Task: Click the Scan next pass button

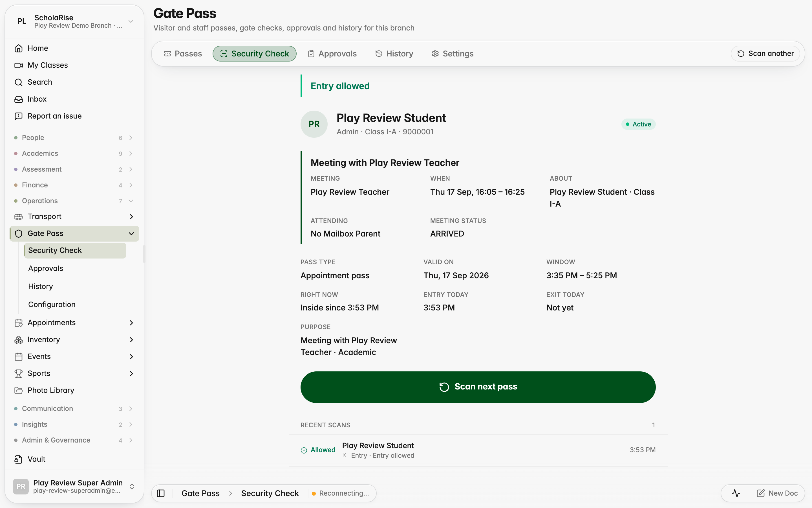Action: coord(478,387)
